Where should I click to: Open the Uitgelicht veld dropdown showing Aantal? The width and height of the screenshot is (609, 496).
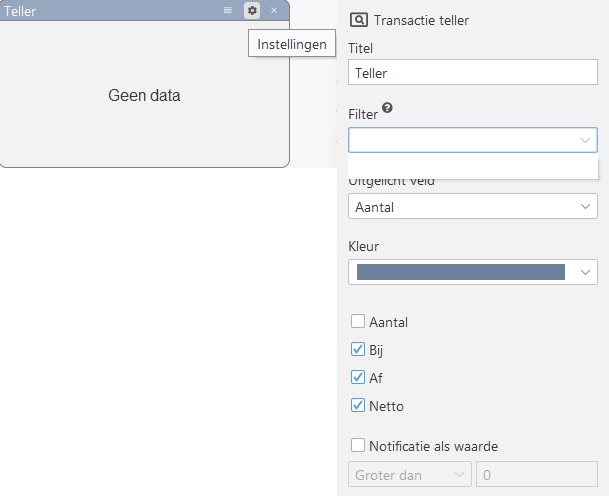(x=473, y=207)
